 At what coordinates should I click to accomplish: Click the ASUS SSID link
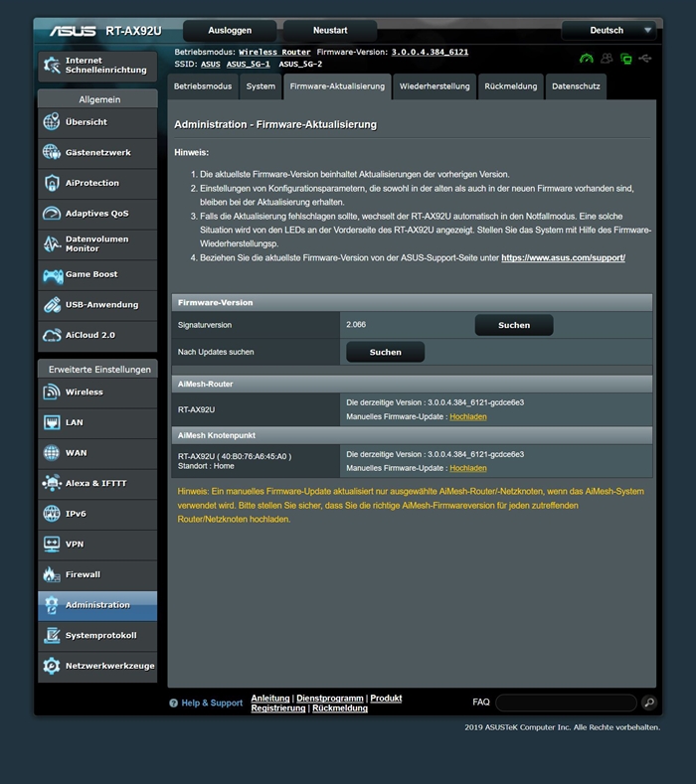(211, 64)
